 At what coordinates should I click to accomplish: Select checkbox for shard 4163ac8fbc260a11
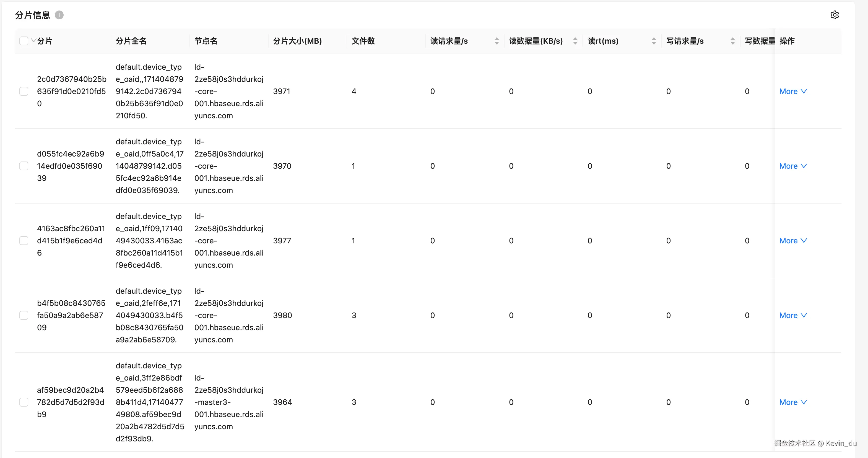[24, 241]
